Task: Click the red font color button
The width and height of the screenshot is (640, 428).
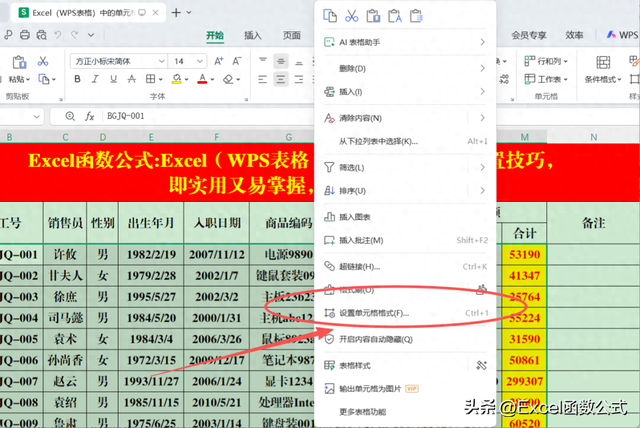Action: (x=202, y=79)
